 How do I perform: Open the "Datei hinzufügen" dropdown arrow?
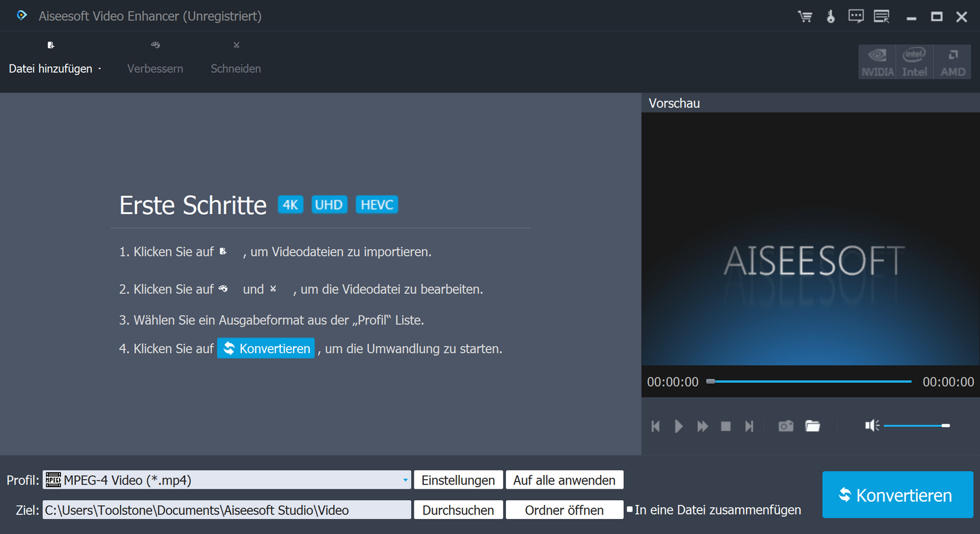pyautogui.click(x=100, y=69)
